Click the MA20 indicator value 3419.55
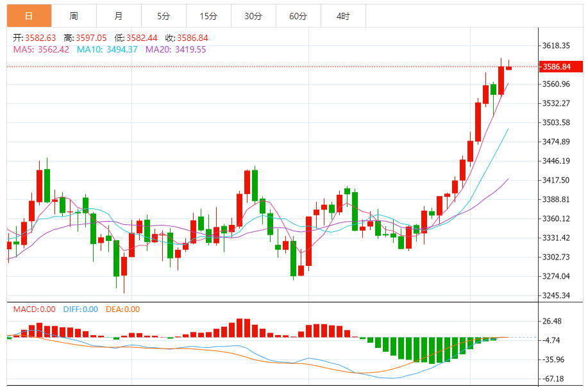The height and width of the screenshot is (387, 588). pyautogui.click(x=190, y=49)
